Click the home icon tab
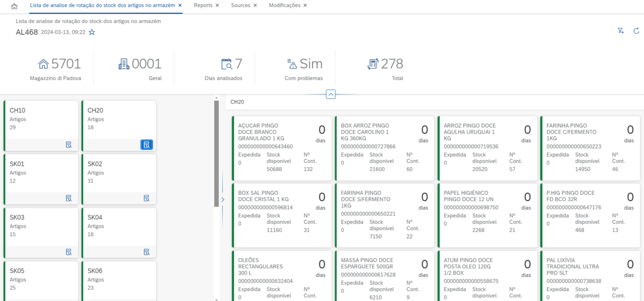Image resolution: width=644 pixels, height=301 pixels. 14,6
